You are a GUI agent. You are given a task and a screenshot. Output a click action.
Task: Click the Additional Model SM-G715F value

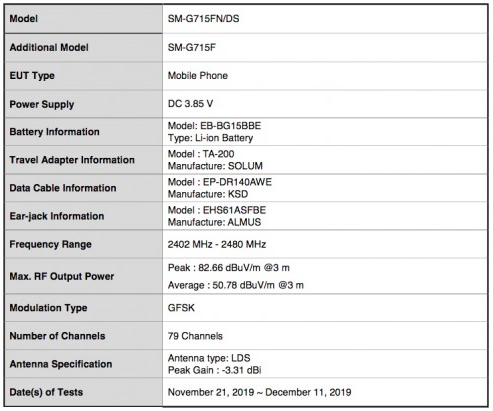[192, 47]
